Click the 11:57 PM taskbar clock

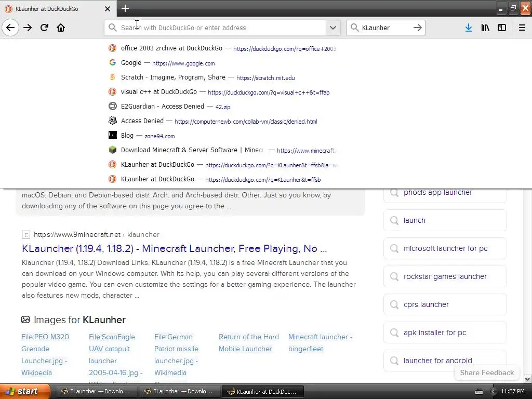[x=513, y=392]
